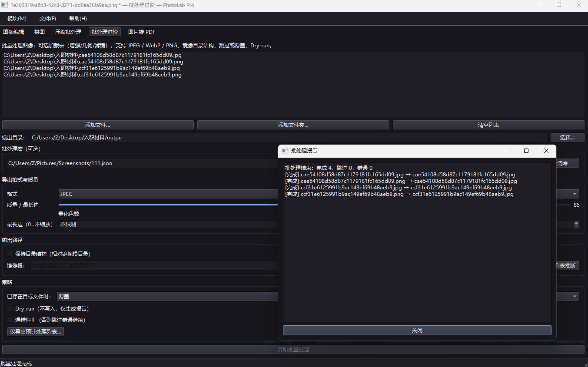Enable the keep directory structure checkbox

pyautogui.click(x=10, y=254)
